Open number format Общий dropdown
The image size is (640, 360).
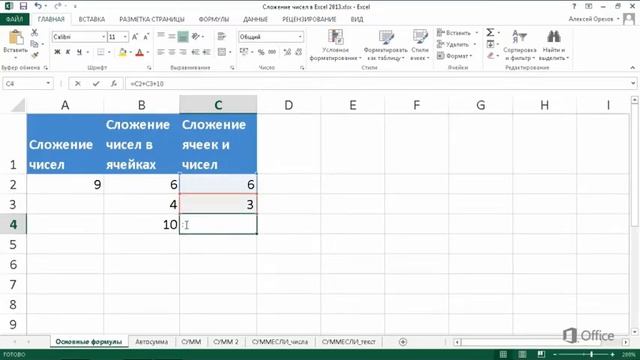click(300, 37)
